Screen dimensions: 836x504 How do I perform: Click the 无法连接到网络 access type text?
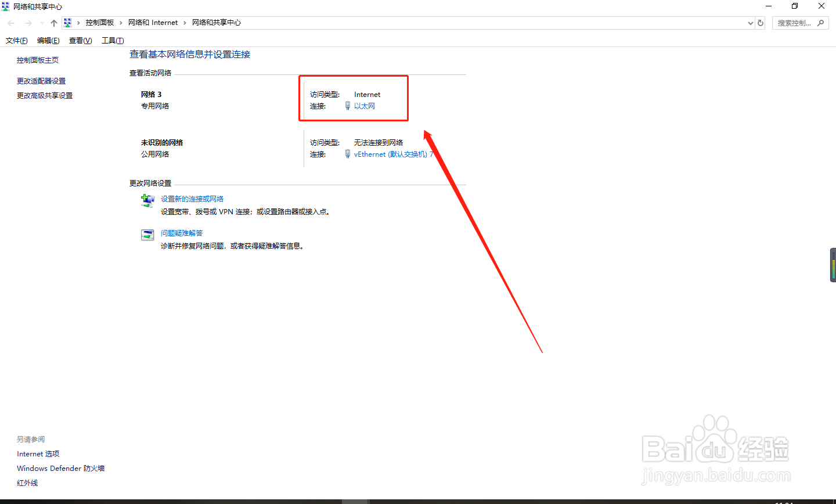[379, 143]
